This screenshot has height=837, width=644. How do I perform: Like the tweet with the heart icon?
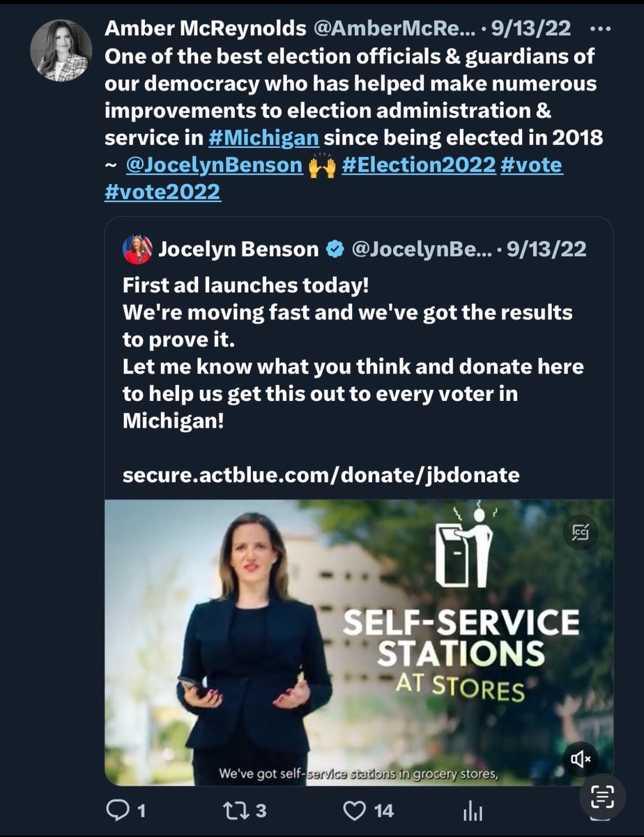click(355, 810)
